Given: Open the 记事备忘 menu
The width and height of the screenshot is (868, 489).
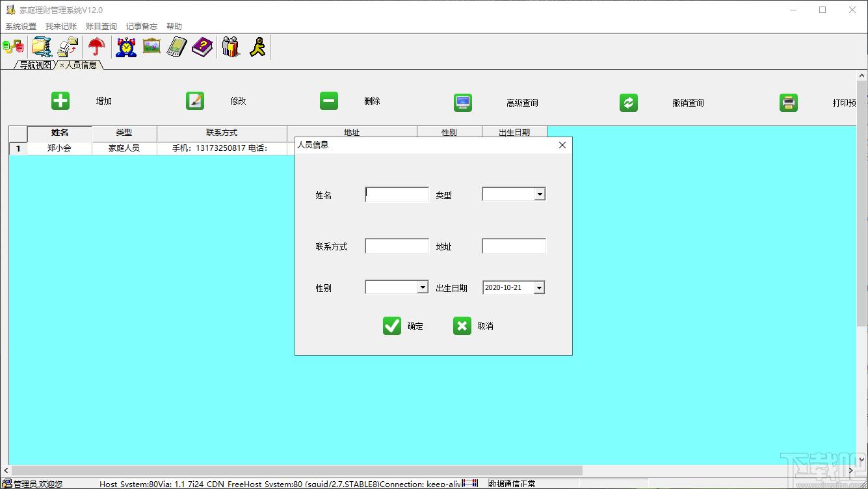Looking at the screenshot, I should point(142,27).
